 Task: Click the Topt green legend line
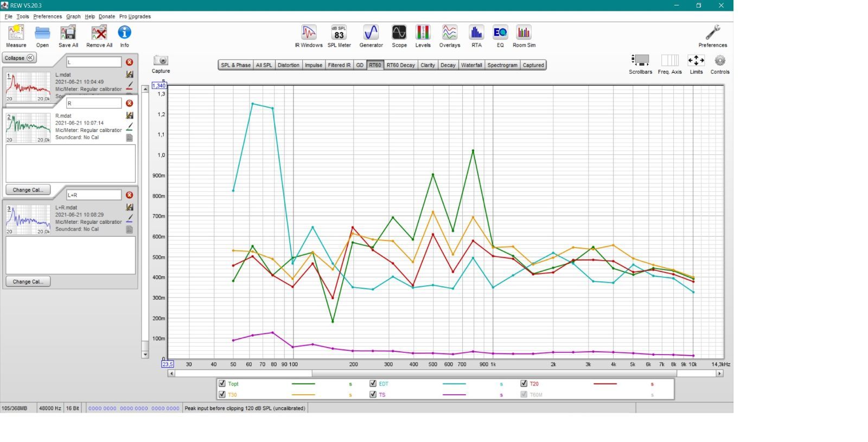[303, 384]
